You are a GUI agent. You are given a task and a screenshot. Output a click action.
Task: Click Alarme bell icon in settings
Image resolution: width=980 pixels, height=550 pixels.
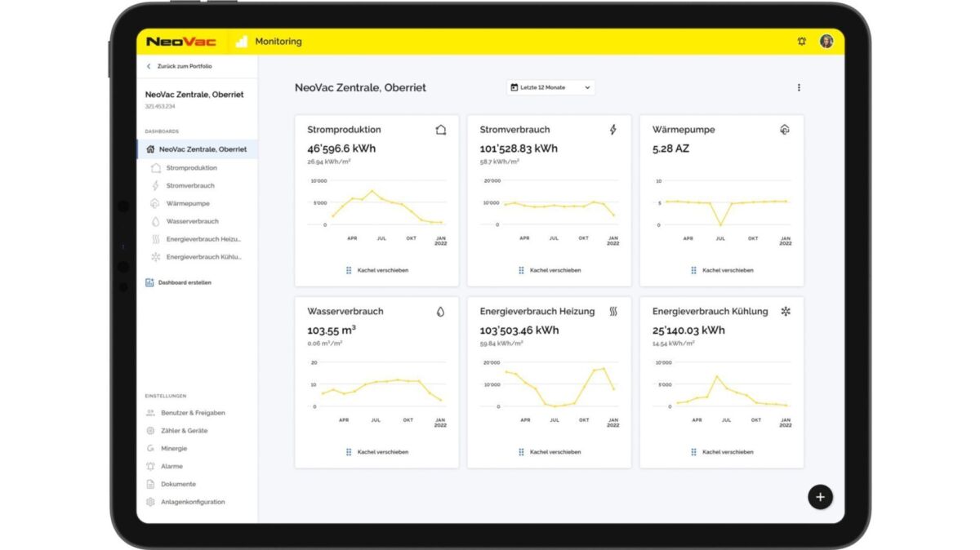pos(150,467)
